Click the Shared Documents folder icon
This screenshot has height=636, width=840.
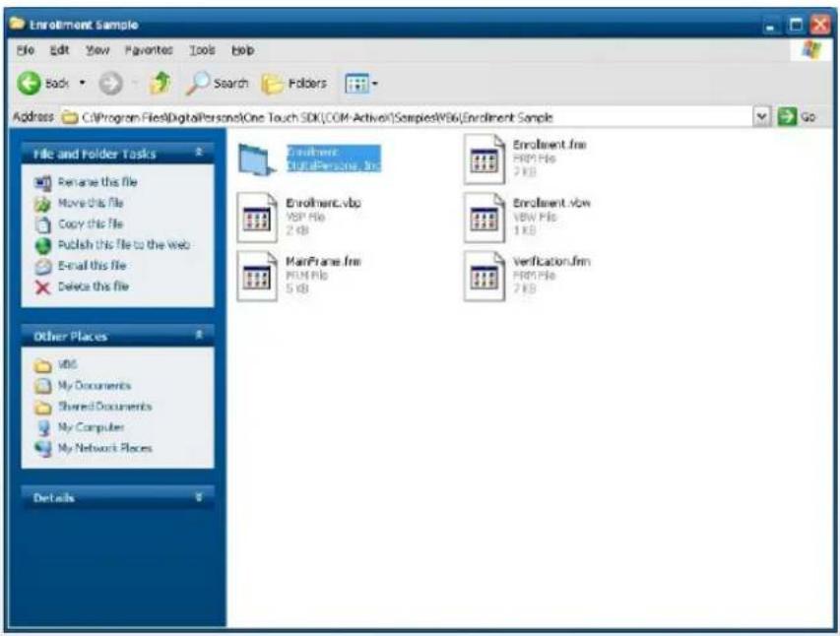pyautogui.click(x=43, y=408)
